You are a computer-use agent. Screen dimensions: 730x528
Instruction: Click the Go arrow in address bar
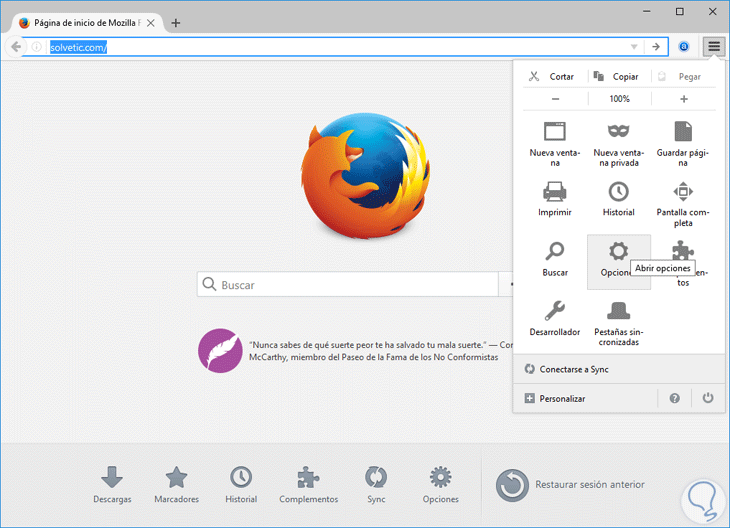pos(656,47)
